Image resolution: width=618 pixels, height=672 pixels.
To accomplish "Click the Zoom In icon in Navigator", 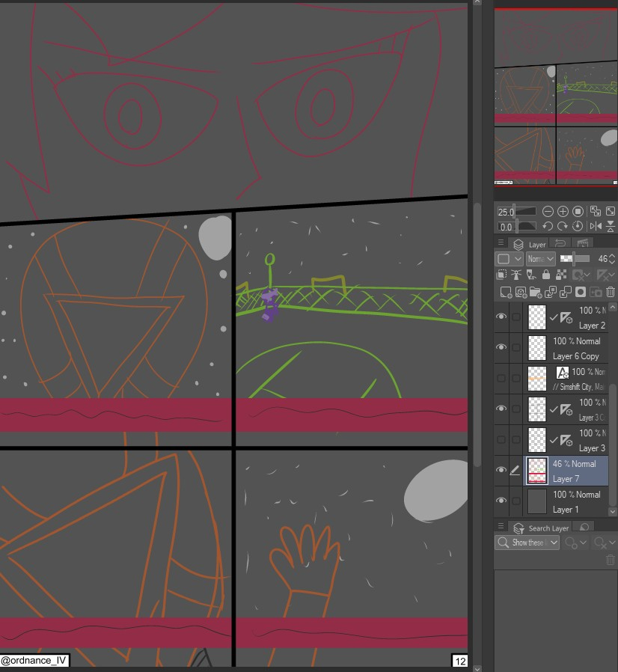I will (563, 212).
